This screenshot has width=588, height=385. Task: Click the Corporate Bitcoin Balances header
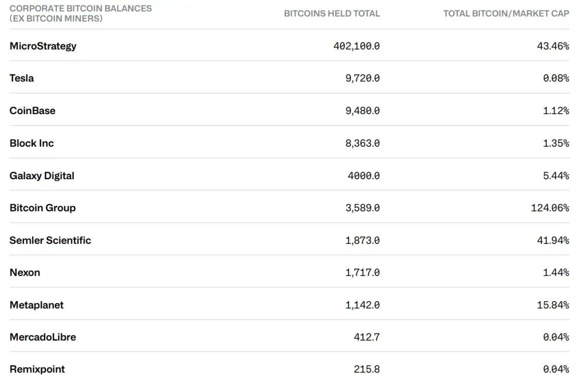point(81,14)
